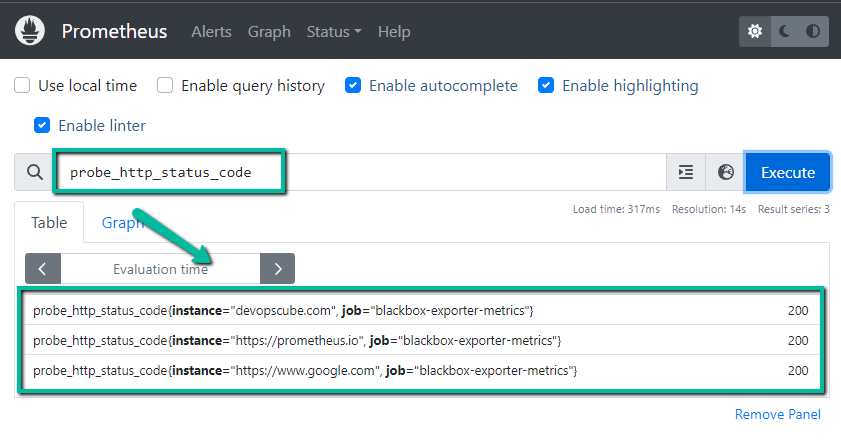Click the Resolution: 14s text
Image resolution: width=841 pixels, height=448 pixels.
709,209
